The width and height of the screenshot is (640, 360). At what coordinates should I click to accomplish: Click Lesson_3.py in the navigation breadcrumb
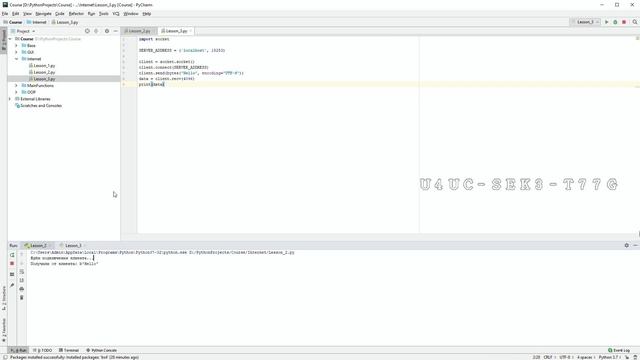click(65, 22)
